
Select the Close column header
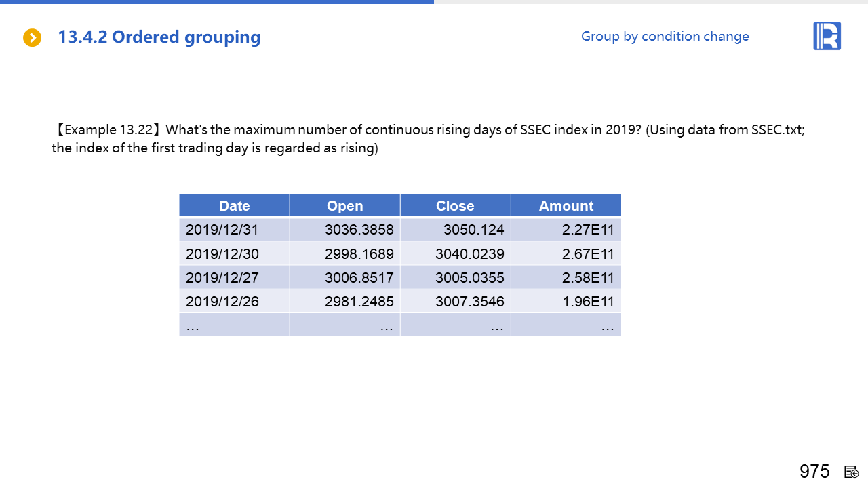[455, 206]
